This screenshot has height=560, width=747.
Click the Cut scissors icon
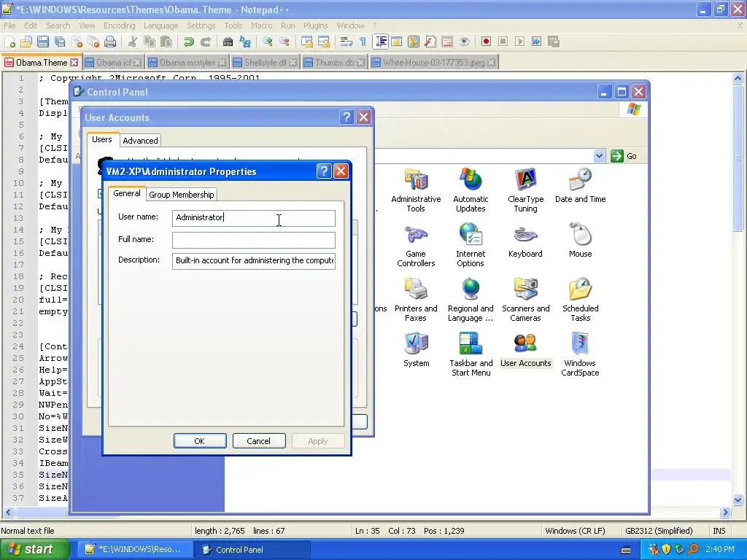coord(133,42)
